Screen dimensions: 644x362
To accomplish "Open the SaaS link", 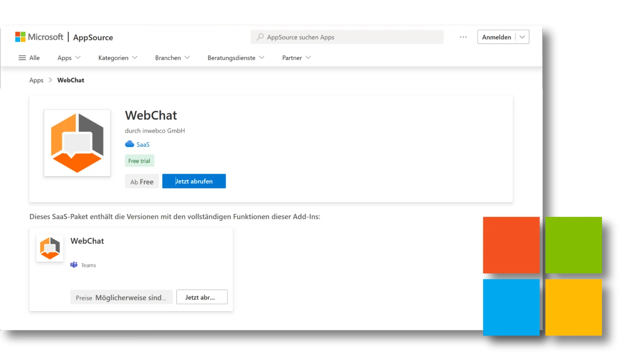I will coord(143,144).
